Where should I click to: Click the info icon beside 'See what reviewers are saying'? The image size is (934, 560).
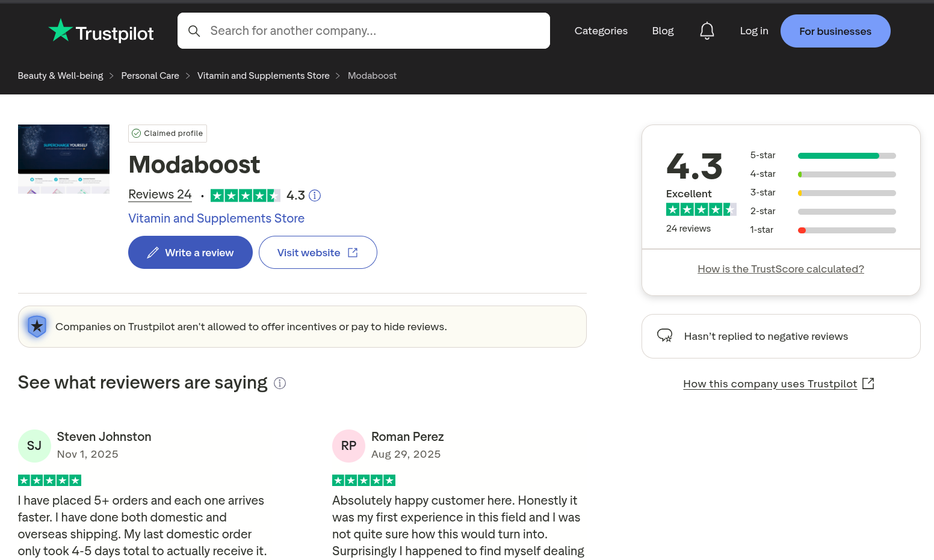tap(280, 383)
